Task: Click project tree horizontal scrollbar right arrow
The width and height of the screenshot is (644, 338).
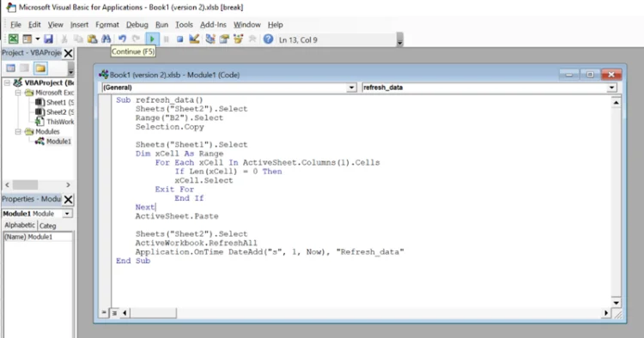Action: pyautogui.click(x=68, y=185)
